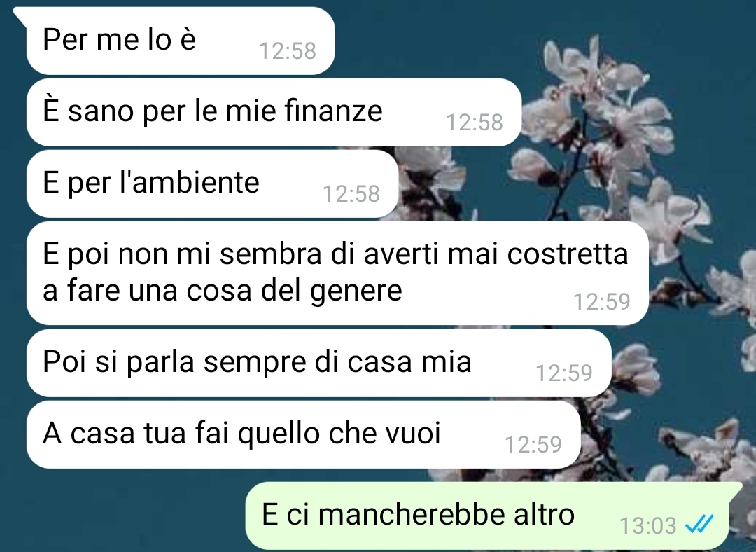Tap the 12:58 timestamp on 'Per me lo è'
The width and height of the screenshot is (756, 552).
288,50
